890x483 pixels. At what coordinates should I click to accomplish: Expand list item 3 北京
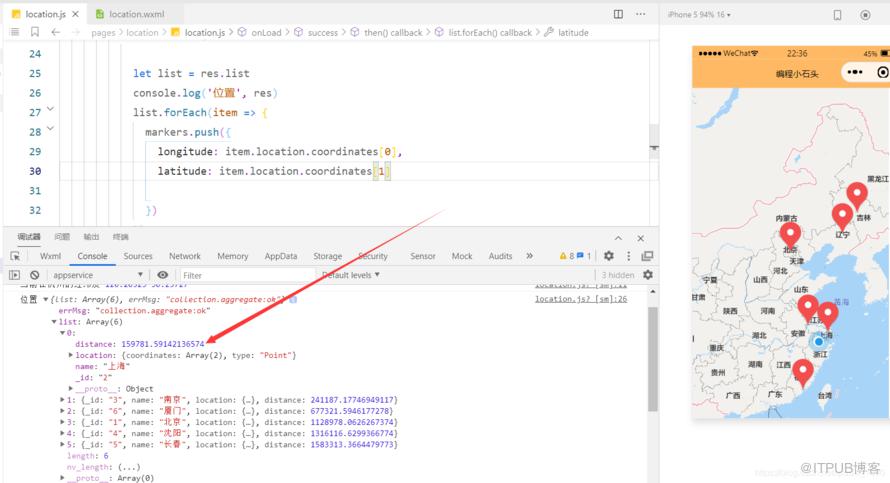pos(62,422)
